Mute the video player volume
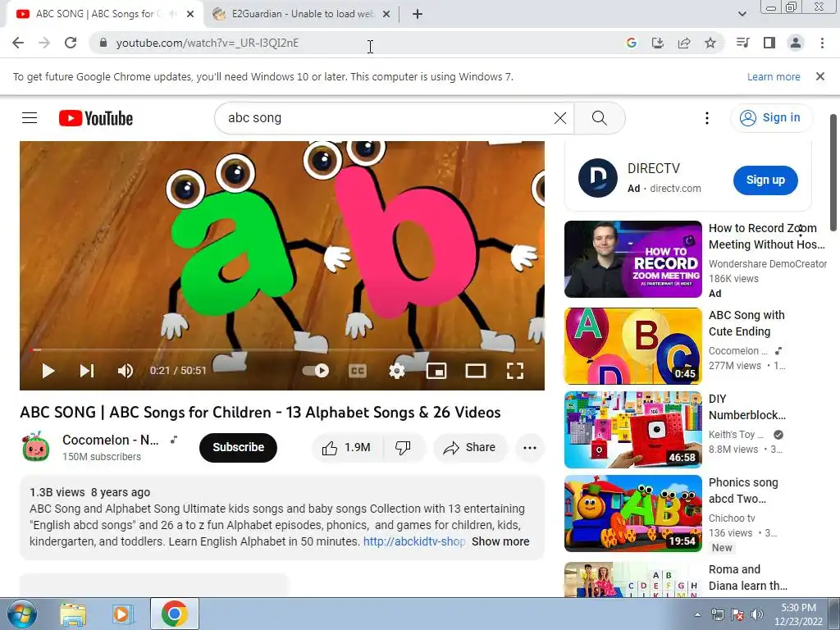 pyautogui.click(x=126, y=371)
